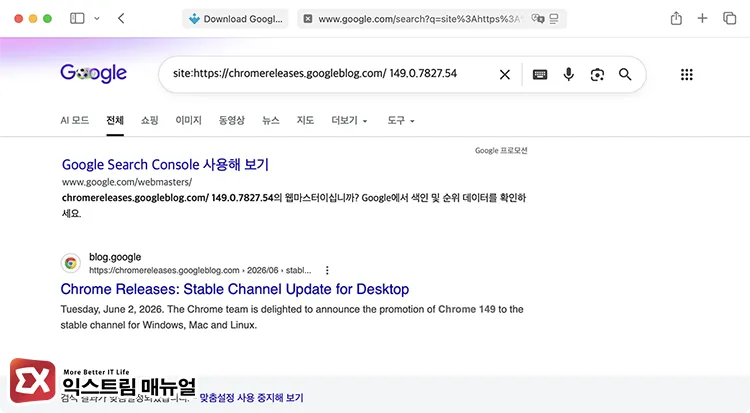750x413 pixels.
Task: Open the Share button
Action: (676, 19)
